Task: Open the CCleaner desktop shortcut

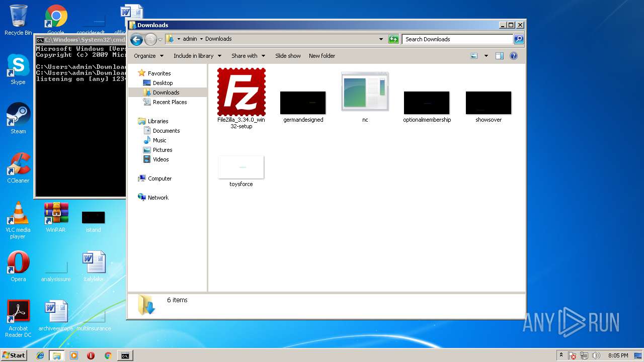Action: pyautogui.click(x=18, y=168)
